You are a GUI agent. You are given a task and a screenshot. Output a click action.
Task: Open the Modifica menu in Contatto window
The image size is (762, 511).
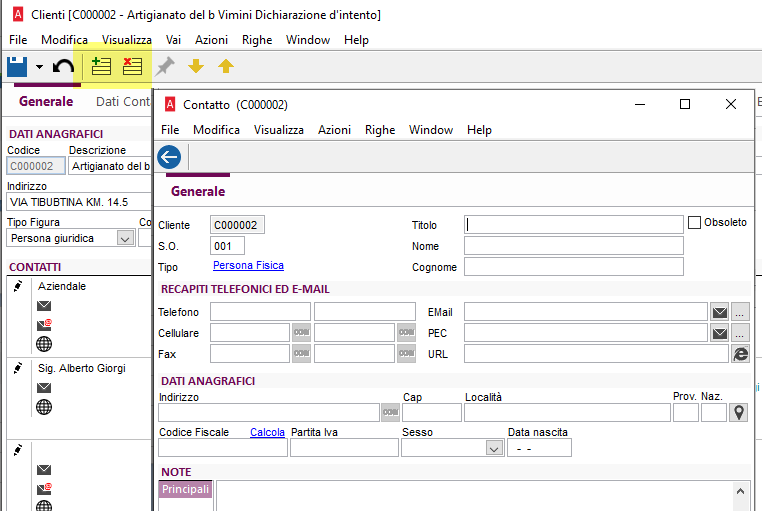point(216,130)
